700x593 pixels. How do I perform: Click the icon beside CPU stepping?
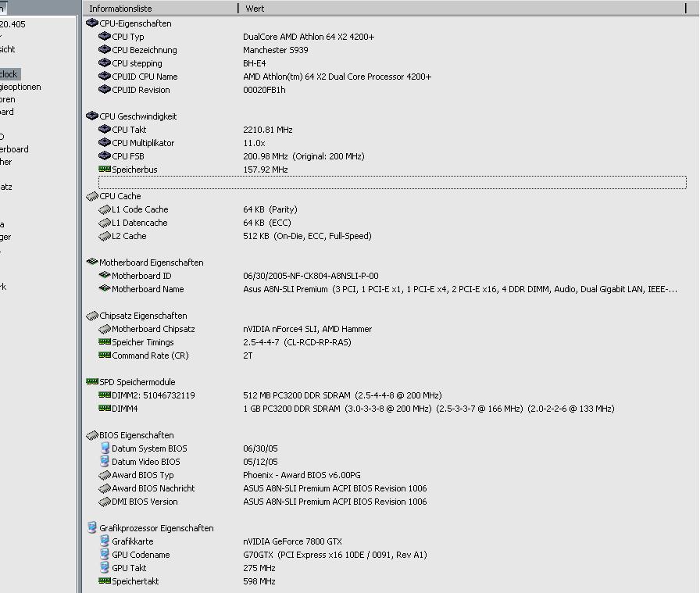pyautogui.click(x=105, y=63)
